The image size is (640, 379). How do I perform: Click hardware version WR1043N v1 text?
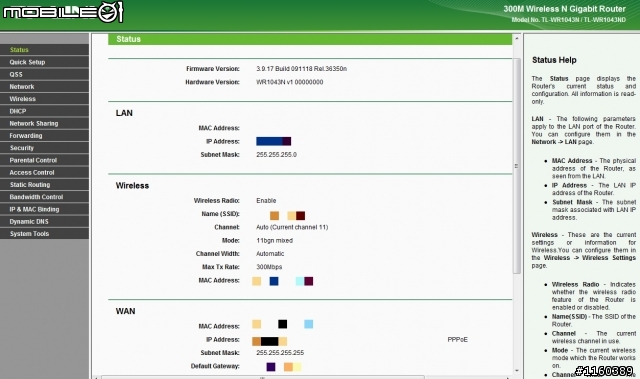pyautogui.click(x=289, y=82)
